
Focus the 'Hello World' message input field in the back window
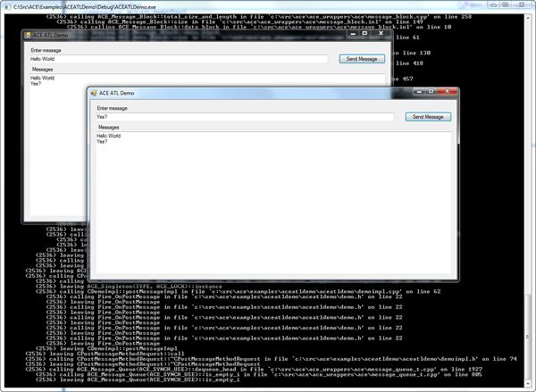[x=179, y=59]
